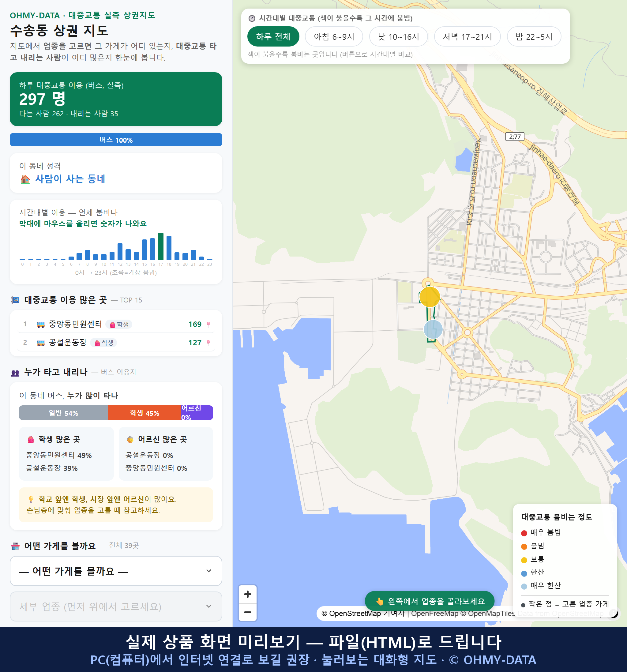627x672 pixels.
Task: Switch to 아침 6~9시 time filter
Action: pos(334,36)
